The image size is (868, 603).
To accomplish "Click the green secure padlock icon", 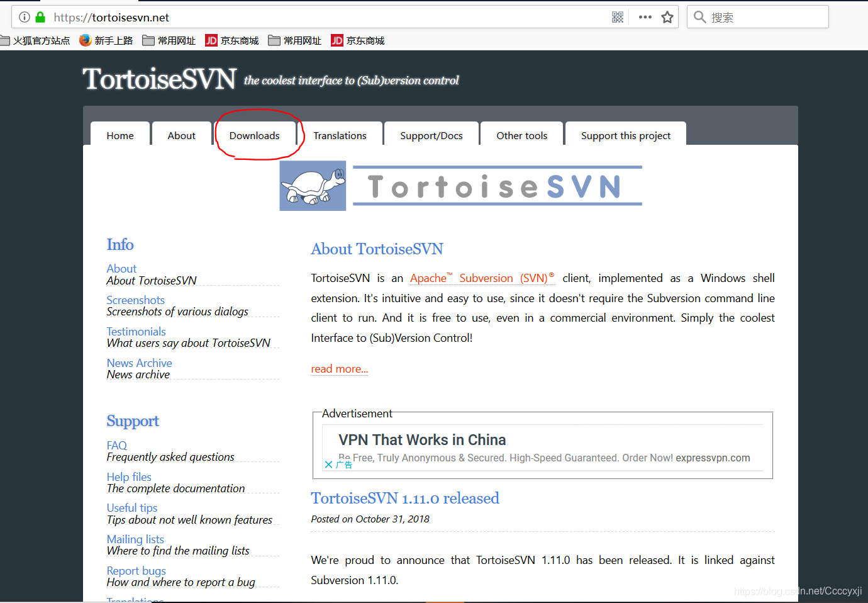I will pyautogui.click(x=40, y=17).
